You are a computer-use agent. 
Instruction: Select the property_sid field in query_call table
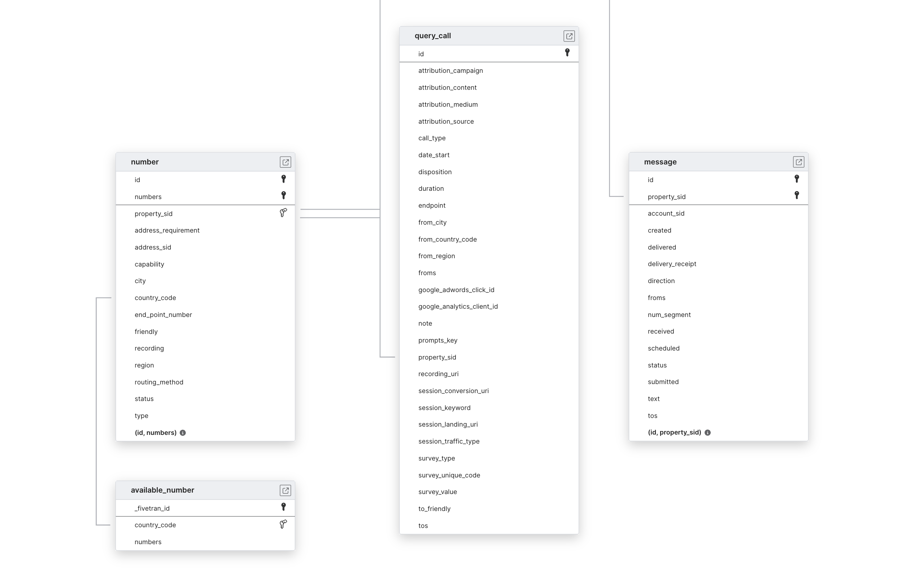point(437,357)
